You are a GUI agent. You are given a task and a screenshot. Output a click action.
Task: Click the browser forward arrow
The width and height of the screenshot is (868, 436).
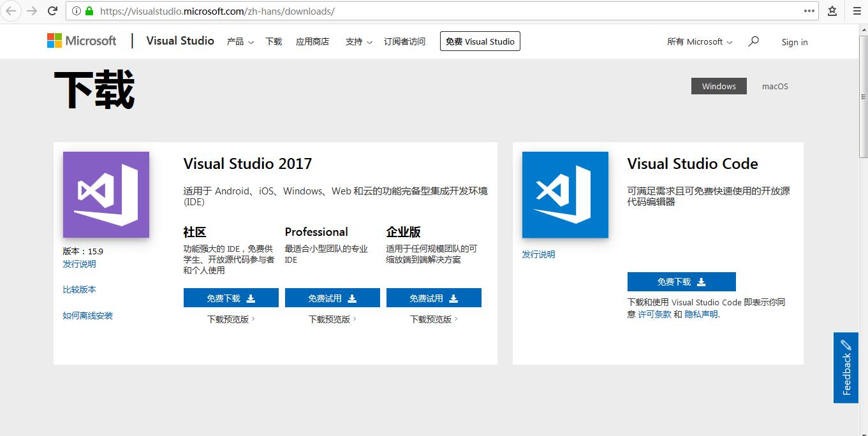point(32,11)
